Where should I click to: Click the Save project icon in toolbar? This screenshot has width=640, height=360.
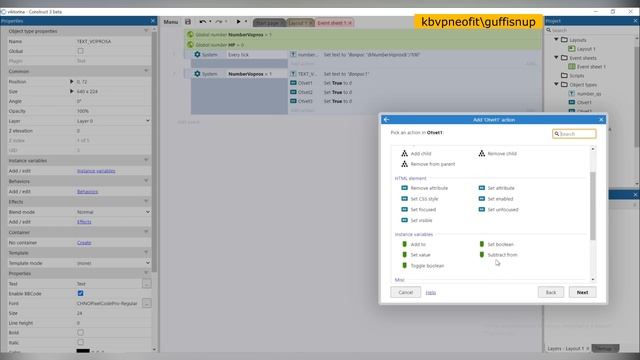pyautogui.click(x=188, y=22)
